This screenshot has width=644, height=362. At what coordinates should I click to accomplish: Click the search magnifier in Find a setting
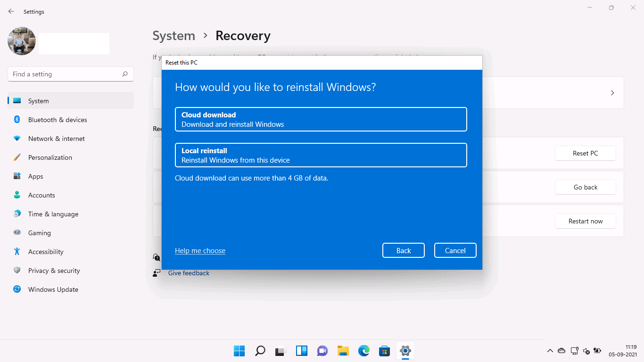click(x=125, y=74)
